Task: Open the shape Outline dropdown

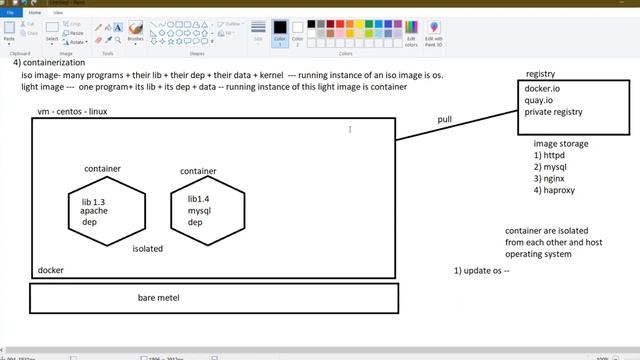Action: (x=231, y=24)
